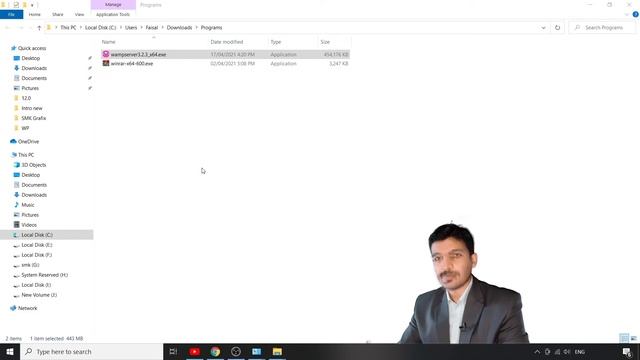Open New Volume (J:) drive
This screenshot has width=640, height=360.
39,295
